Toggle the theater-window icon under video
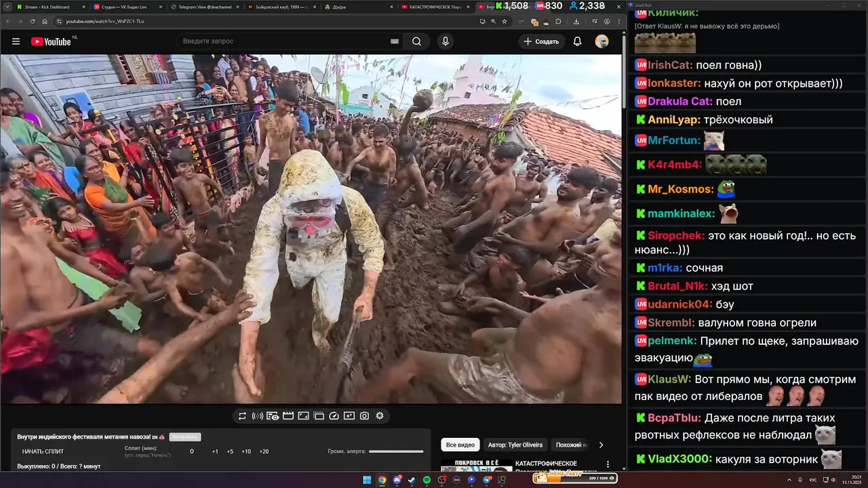Image resolution: width=868 pixels, height=488 pixels. pyautogui.click(x=319, y=415)
